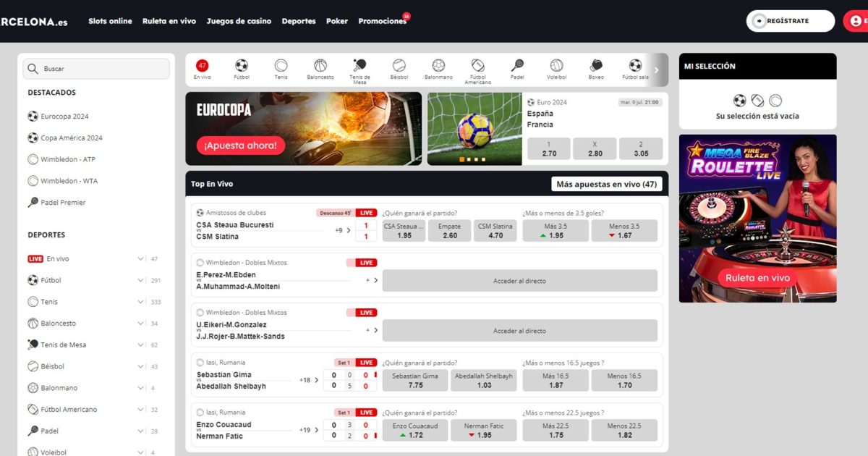Click the Regístrate button
Screen dimensions: 868x456
(790, 21)
